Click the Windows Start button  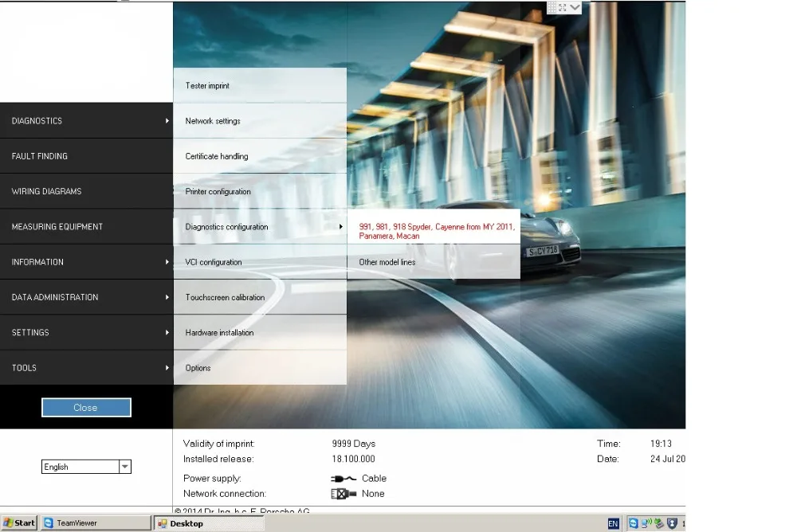(x=19, y=523)
